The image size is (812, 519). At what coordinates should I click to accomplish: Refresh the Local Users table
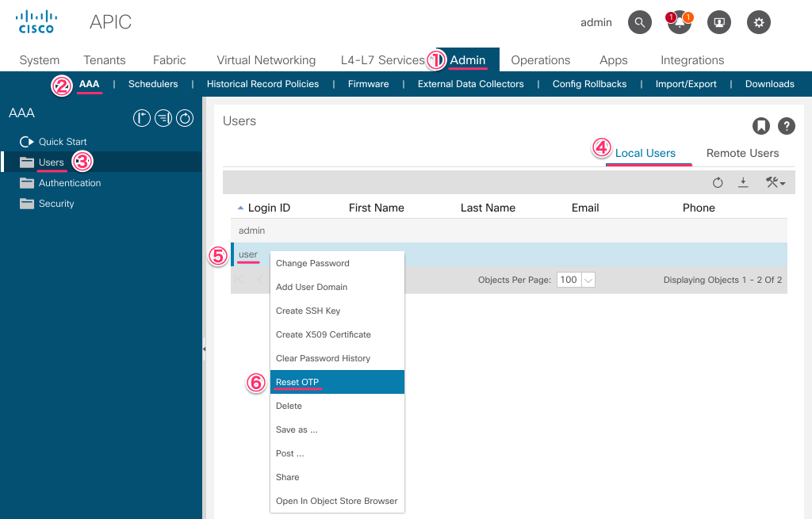[717, 183]
